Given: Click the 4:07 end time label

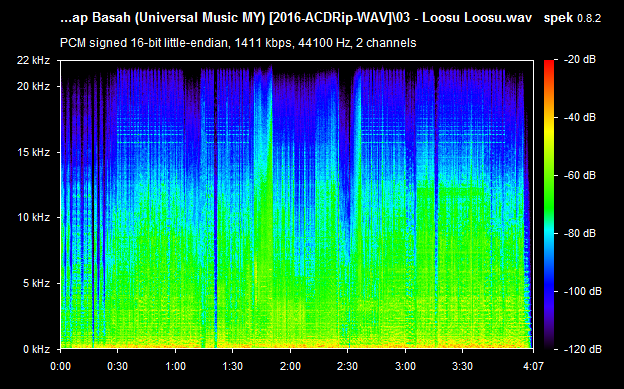Looking at the screenshot, I should tap(533, 366).
